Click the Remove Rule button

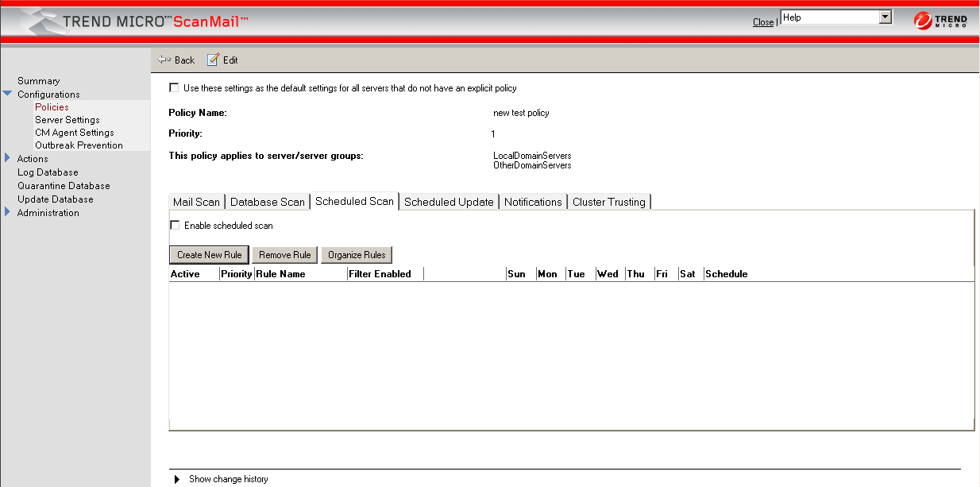(285, 255)
